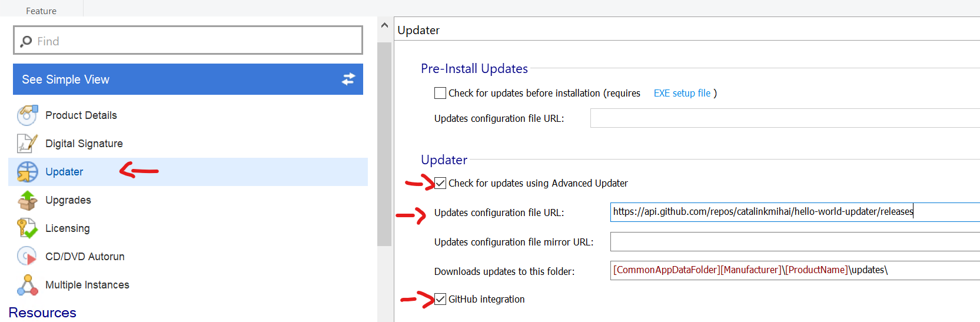Image resolution: width=980 pixels, height=322 pixels.
Task: Click the Pre-Install Updates section heading
Action: pos(474,68)
